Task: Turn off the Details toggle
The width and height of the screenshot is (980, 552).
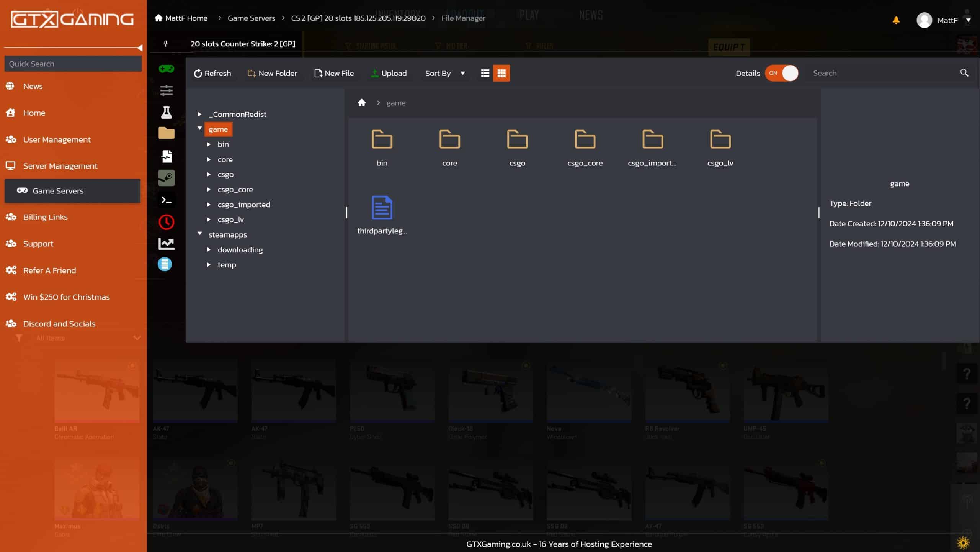Action: pyautogui.click(x=781, y=73)
